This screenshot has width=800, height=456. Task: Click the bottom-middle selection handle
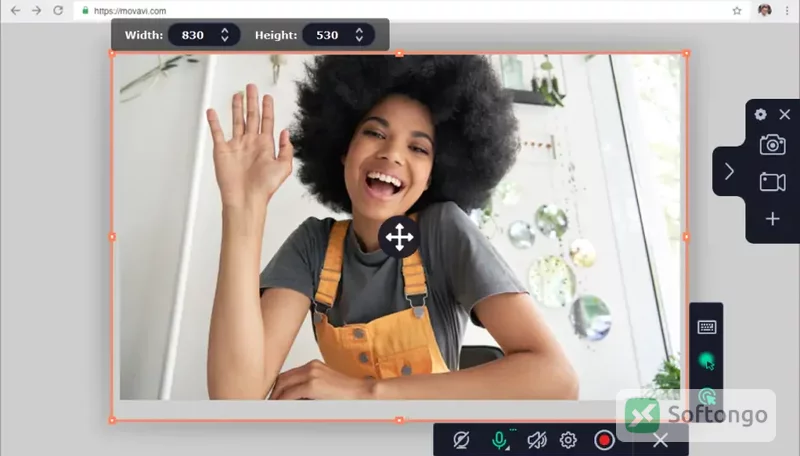(x=399, y=420)
